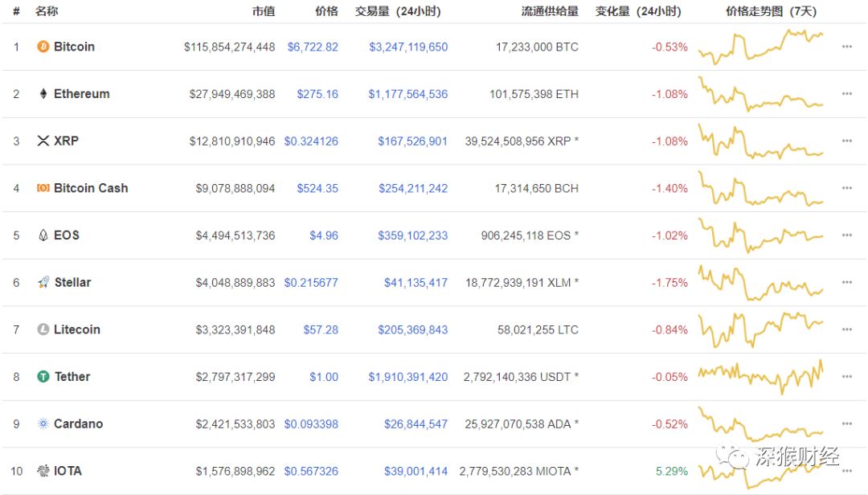Open the XRP name link
The width and height of the screenshot is (868, 495).
coord(66,141)
